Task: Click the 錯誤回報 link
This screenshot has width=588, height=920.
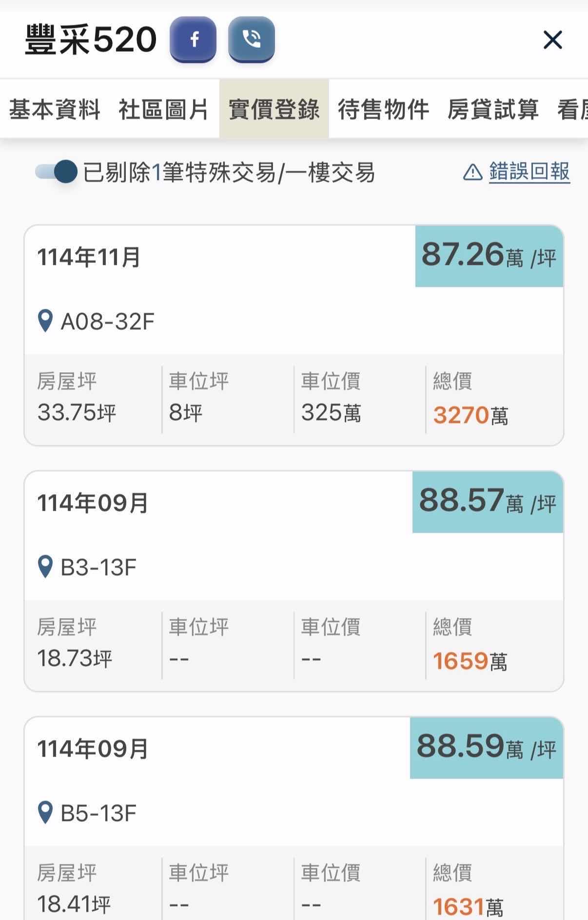Action: [529, 172]
